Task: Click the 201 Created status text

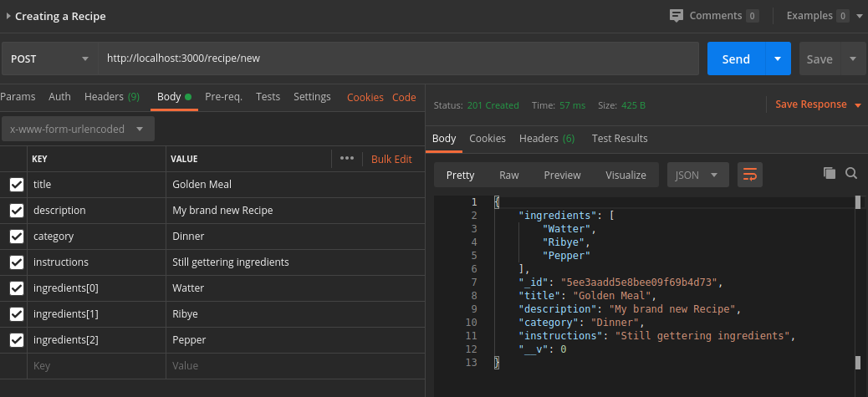Action: (493, 105)
